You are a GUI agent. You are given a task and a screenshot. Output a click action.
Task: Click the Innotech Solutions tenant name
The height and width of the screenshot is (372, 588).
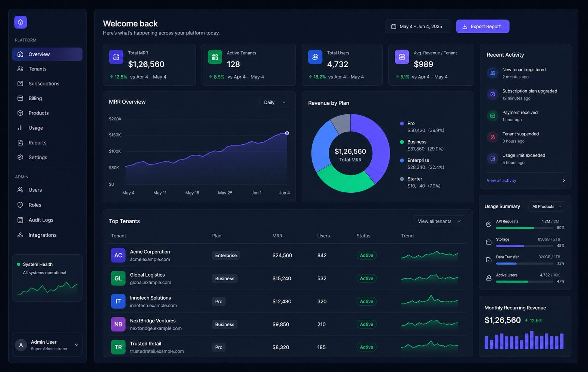(x=150, y=298)
